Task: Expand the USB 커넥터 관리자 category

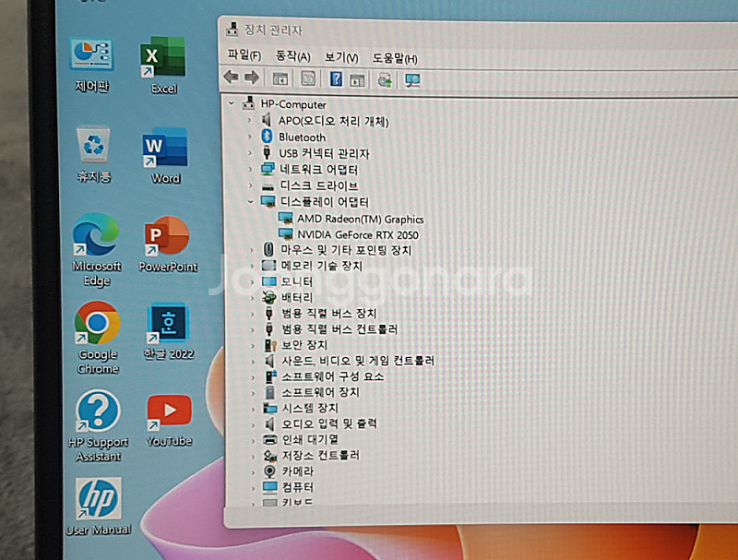Action: 249,153
